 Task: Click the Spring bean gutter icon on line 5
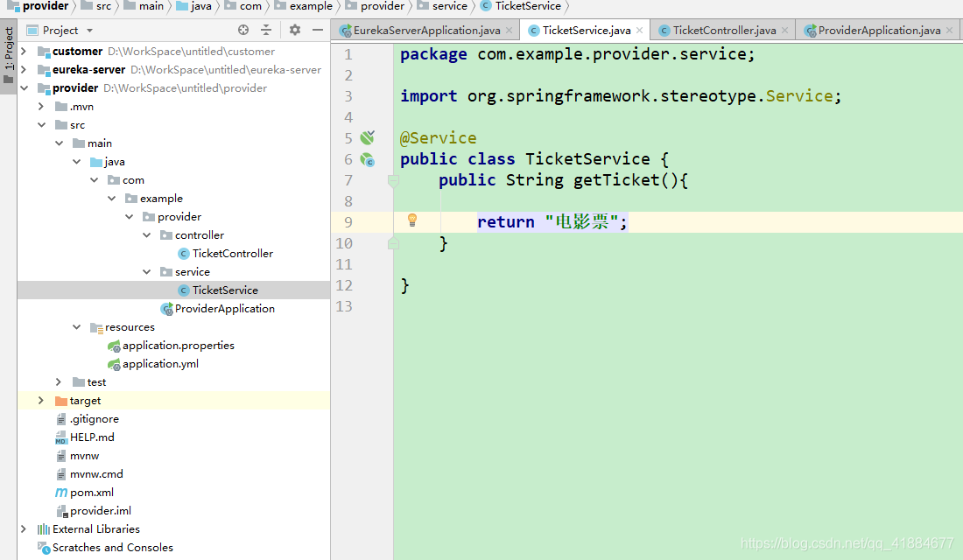pos(368,137)
